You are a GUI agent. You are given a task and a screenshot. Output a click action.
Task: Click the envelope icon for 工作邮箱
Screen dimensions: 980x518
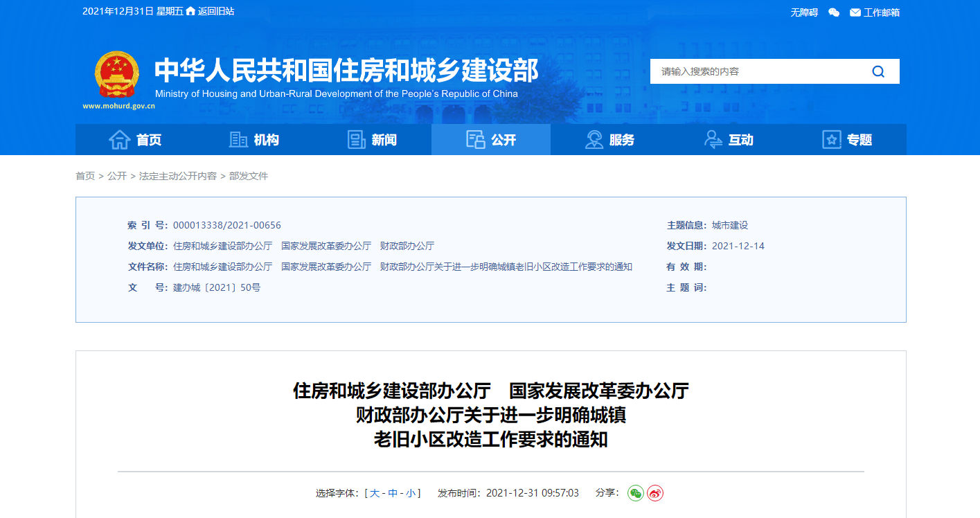tap(855, 12)
